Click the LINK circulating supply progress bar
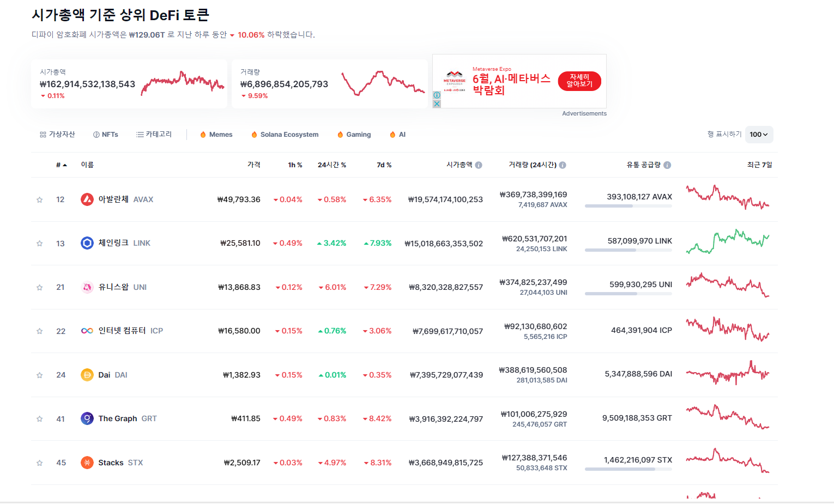 pos(628,251)
